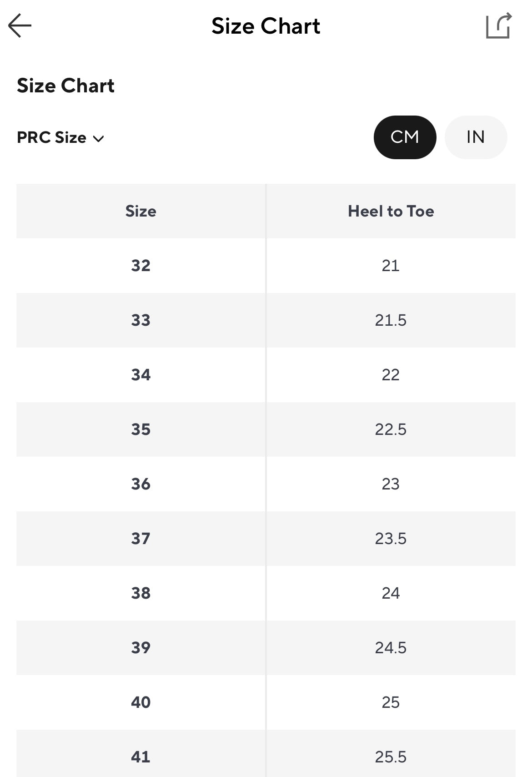This screenshot has height=777, width=532.
Task: Tap the Size Chart page title
Action: (266, 26)
